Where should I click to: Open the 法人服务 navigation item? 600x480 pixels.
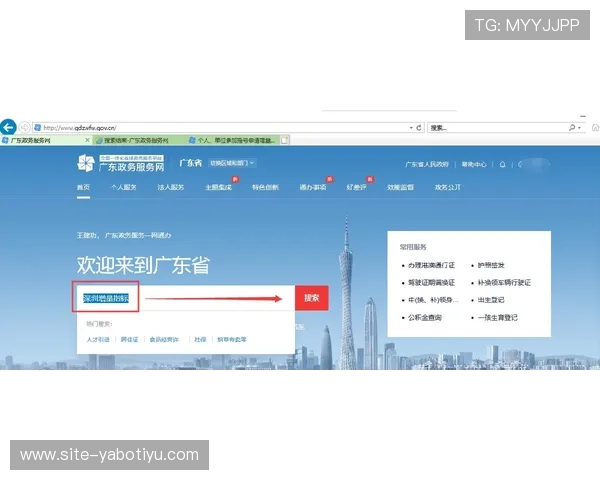click(x=171, y=187)
